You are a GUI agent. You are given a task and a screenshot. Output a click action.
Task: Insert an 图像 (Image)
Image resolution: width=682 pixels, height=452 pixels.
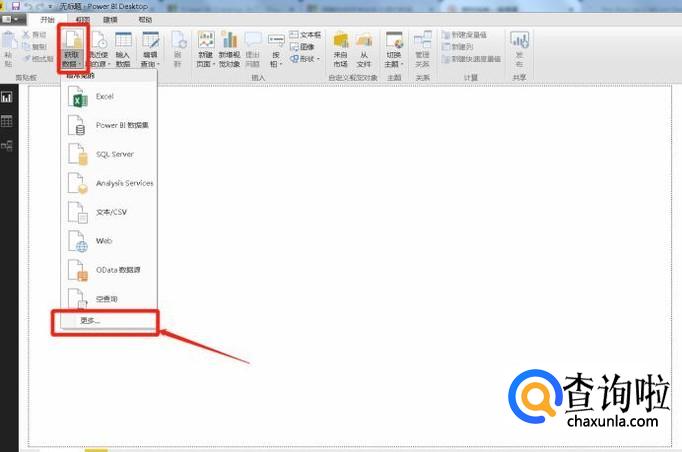[302, 47]
